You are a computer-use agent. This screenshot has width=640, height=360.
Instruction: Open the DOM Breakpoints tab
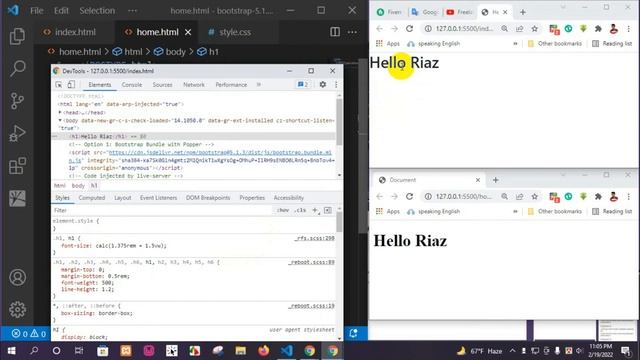208,198
